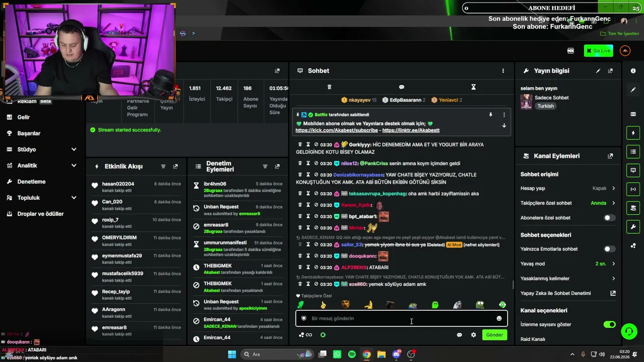
Task: Pop out the Yayın bilgisi panel
Action: coord(610,71)
